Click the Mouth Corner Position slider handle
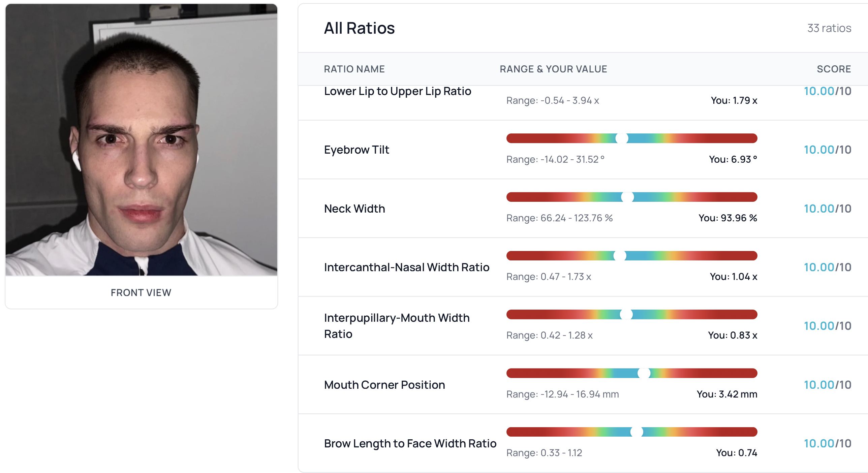The width and height of the screenshot is (868, 473). (644, 373)
